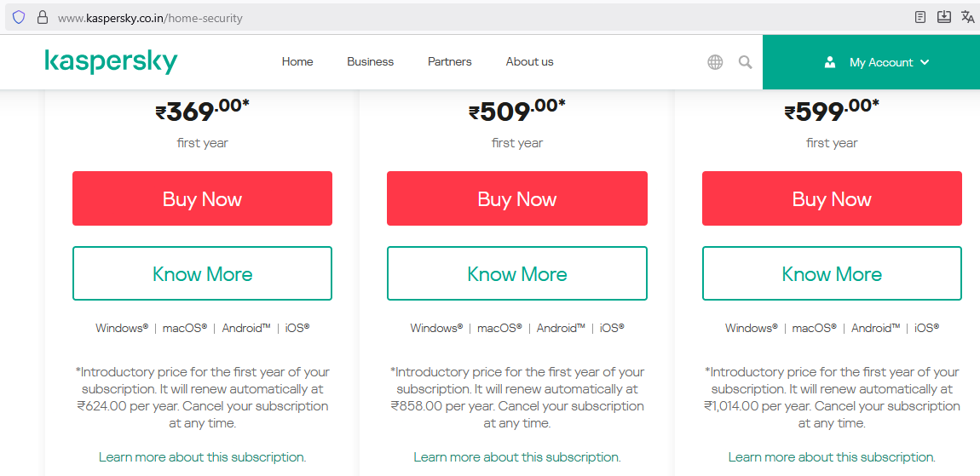Expand the My Account dropdown chevron
The image size is (980, 476).
coord(925,62)
